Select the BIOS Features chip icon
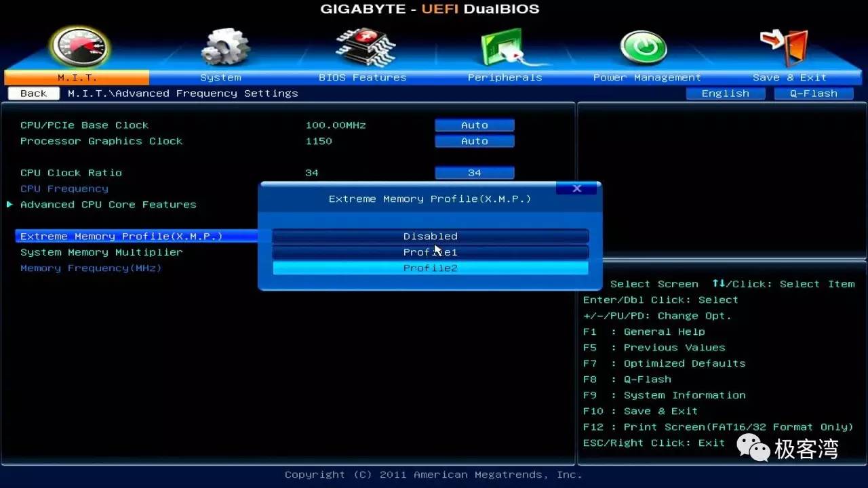 pos(365,47)
